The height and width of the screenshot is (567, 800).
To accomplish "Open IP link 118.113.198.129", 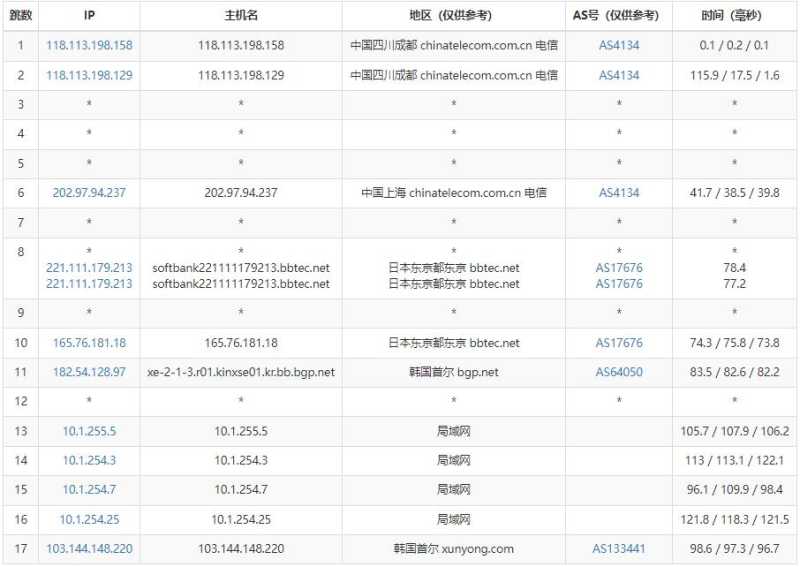I will pos(89,76).
